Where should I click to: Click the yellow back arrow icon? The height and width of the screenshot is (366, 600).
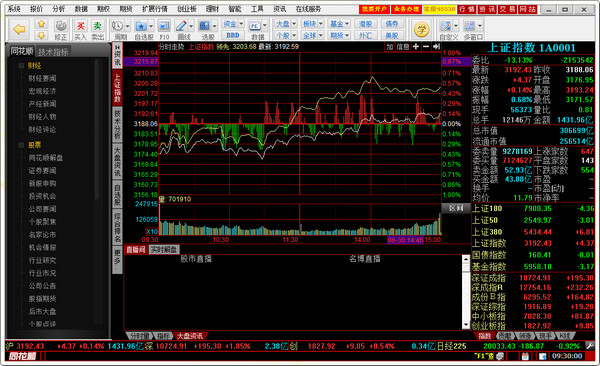point(19,29)
